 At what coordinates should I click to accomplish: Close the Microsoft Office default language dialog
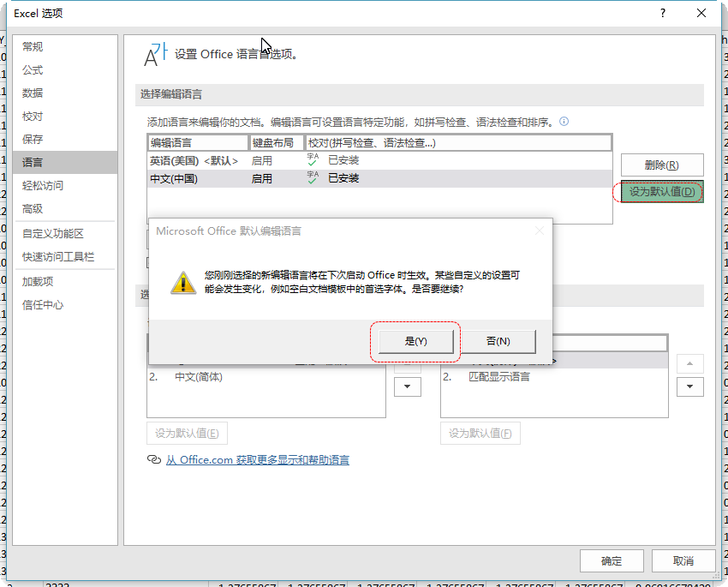coord(539,231)
